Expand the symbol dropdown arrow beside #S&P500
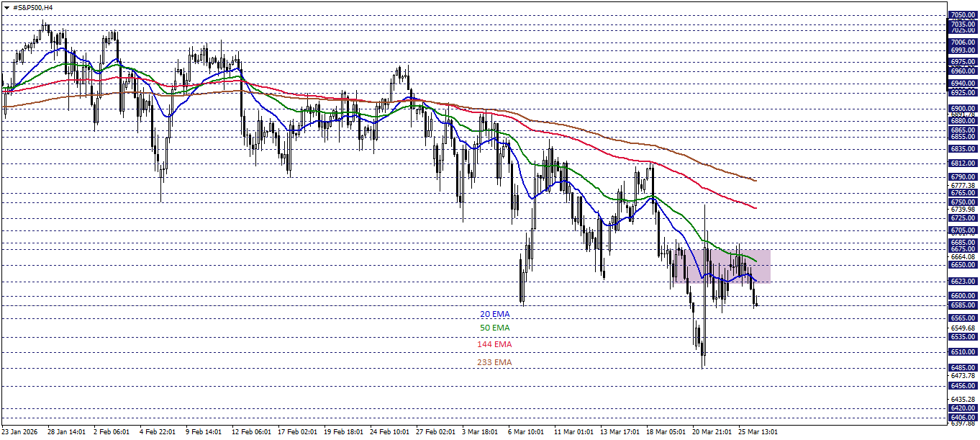This screenshot has height=440, width=980. (x=6, y=7)
